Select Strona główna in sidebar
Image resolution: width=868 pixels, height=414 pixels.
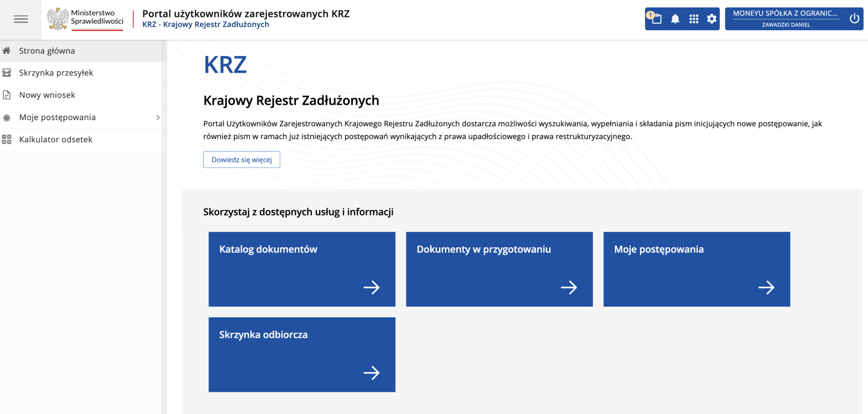(81, 51)
